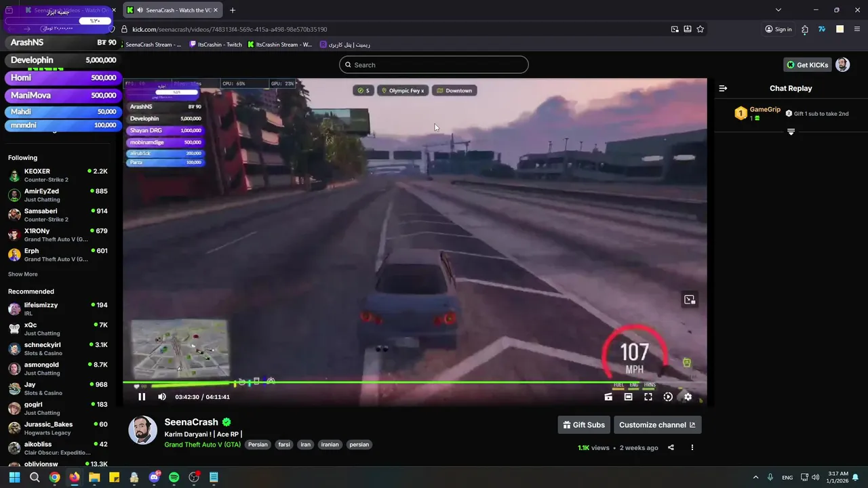Bookmark this page with star icon
868x488 pixels.
(x=701, y=29)
